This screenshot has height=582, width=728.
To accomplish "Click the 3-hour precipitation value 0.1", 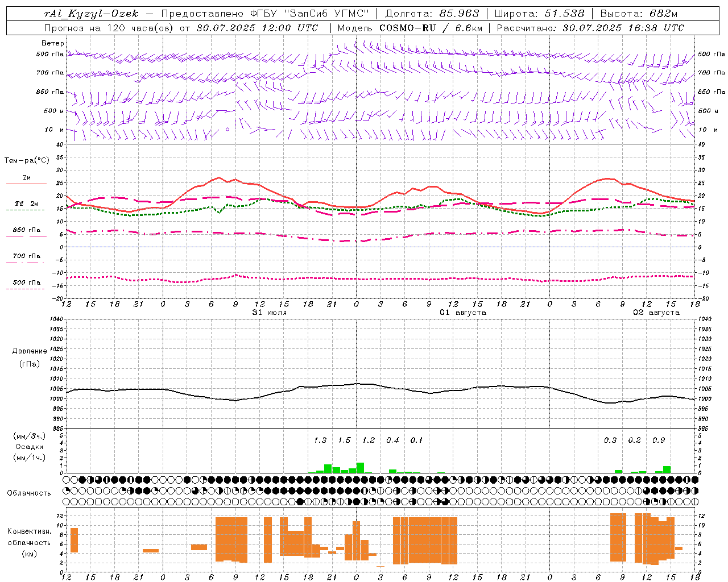I will [x=417, y=440].
